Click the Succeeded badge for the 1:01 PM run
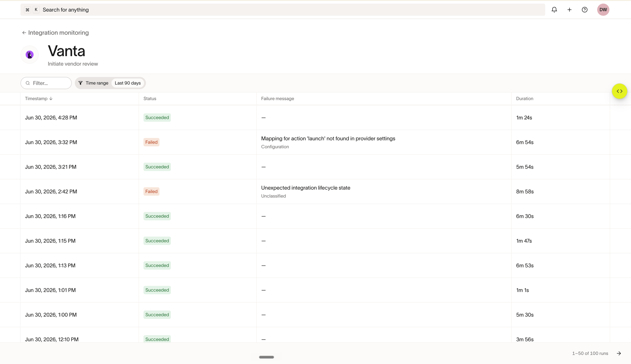The image size is (631, 364). (x=157, y=290)
